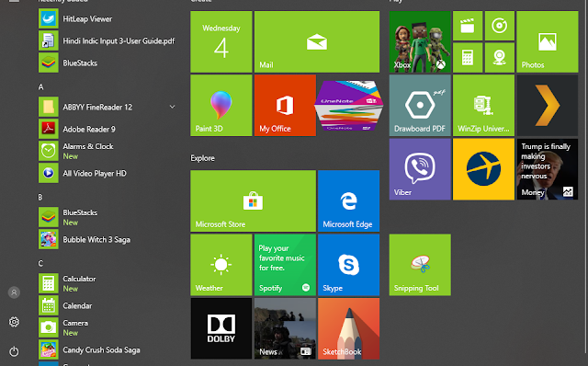The width and height of the screenshot is (588, 366).
Task: Launch the SketchBook tile
Action: (349, 328)
